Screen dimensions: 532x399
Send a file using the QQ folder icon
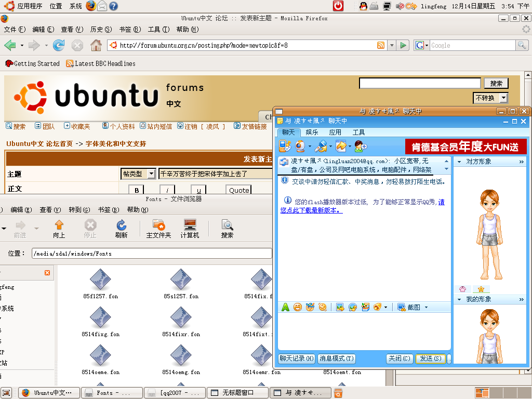(341, 146)
